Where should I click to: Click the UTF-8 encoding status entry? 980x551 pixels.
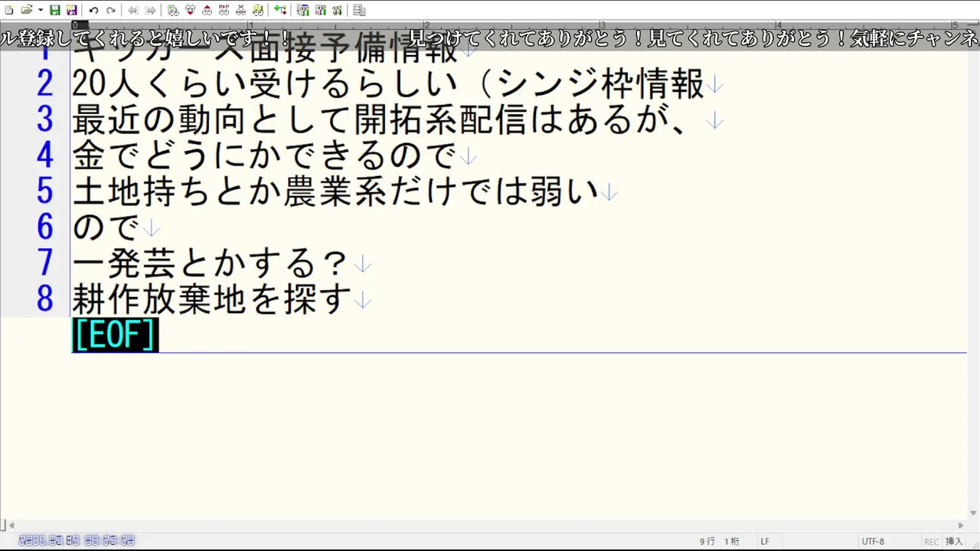(873, 541)
